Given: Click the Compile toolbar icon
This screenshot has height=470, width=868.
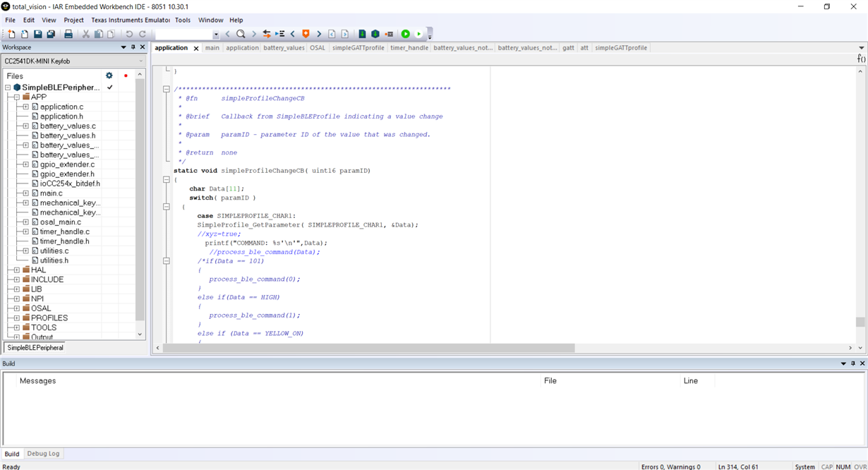Looking at the screenshot, I should point(362,34).
